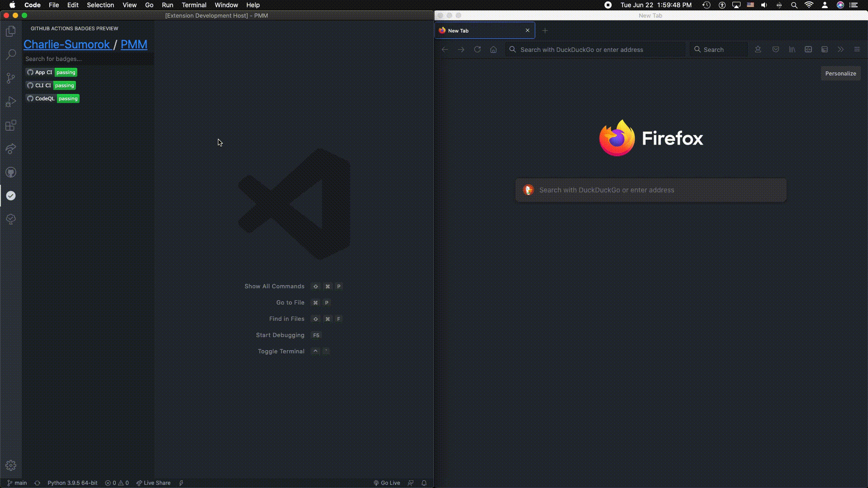The image size is (868, 488).
Task: Open the Terminal menu in the menu bar
Action: [194, 5]
